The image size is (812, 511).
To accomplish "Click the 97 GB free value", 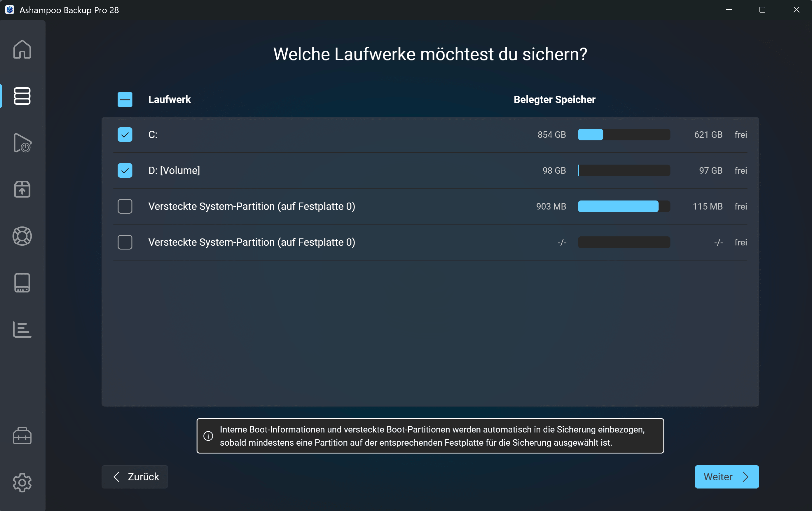I will 710,170.
